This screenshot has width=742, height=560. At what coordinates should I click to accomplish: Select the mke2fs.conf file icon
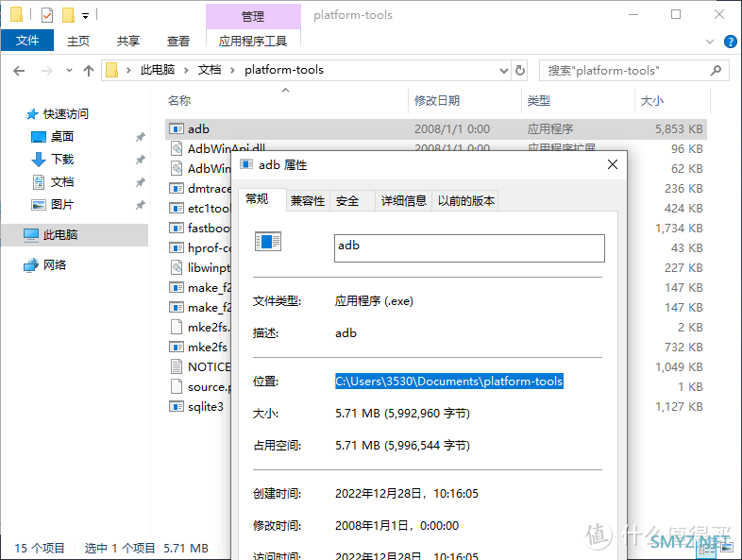tap(177, 327)
